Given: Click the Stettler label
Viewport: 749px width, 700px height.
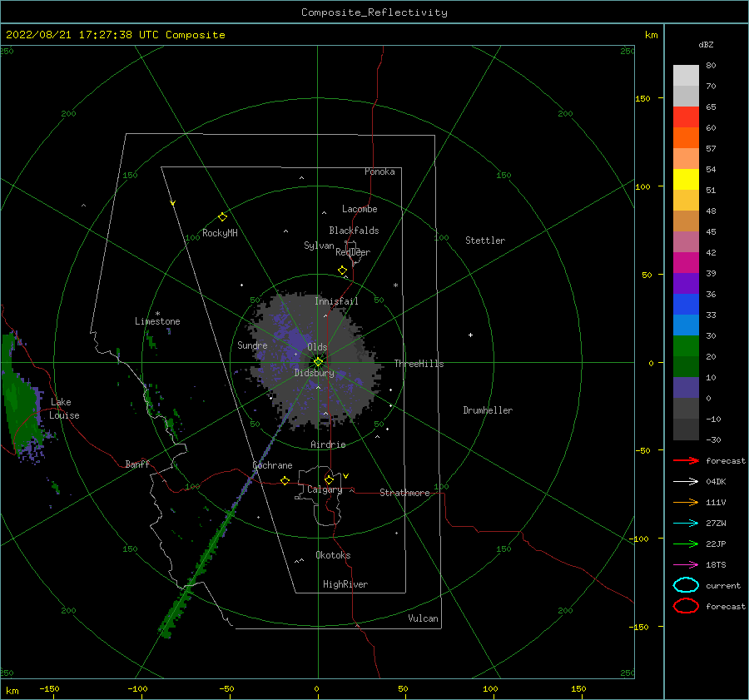Looking at the screenshot, I should pos(485,241).
